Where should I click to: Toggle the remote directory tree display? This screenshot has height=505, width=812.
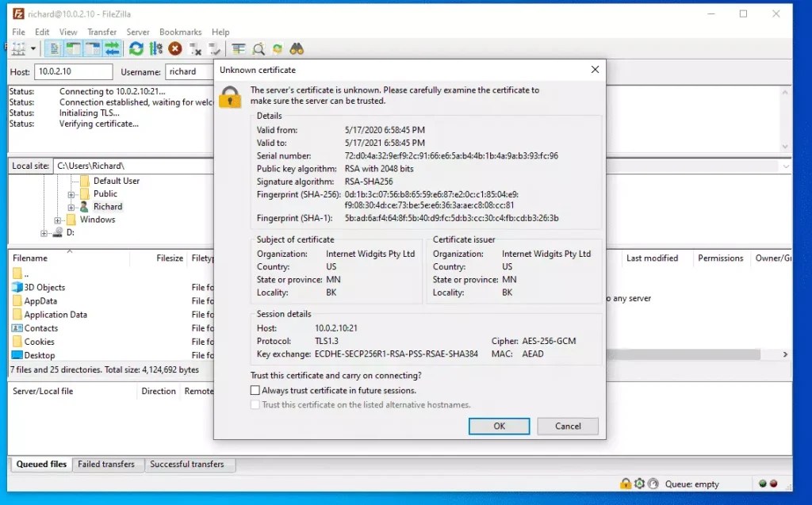pyautogui.click(x=93, y=49)
